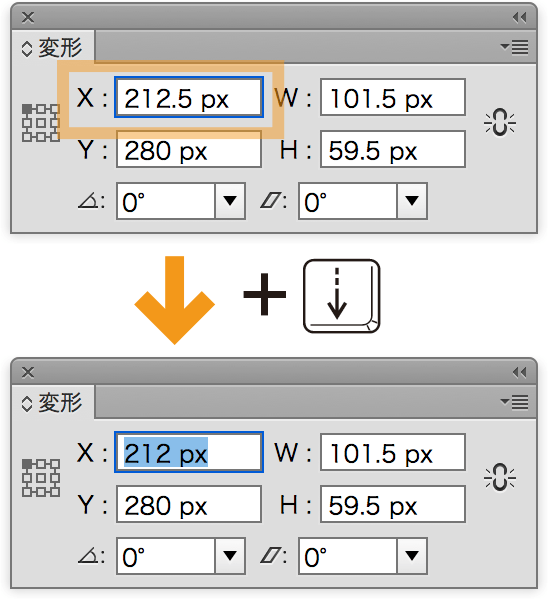Screen dimensions: 548x599
Task: Open the bottom Transform panel flyout menu
Action: tap(514, 402)
